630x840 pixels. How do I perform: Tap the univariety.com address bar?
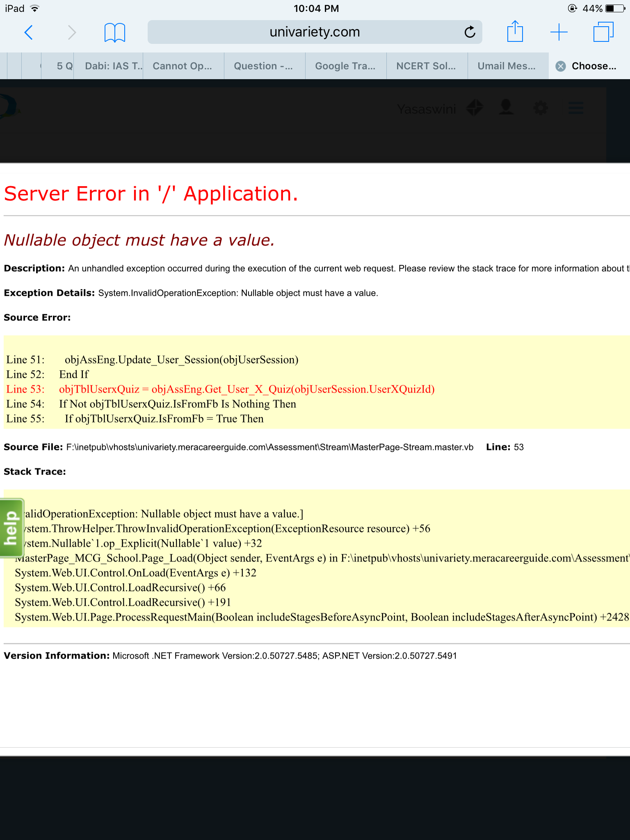(x=315, y=32)
